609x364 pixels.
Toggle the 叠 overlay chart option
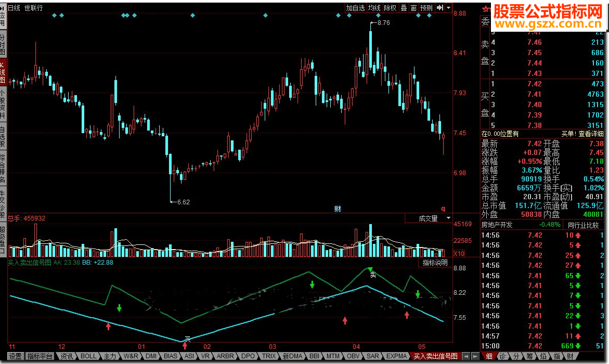pyautogui.click(x=404, y=8)
